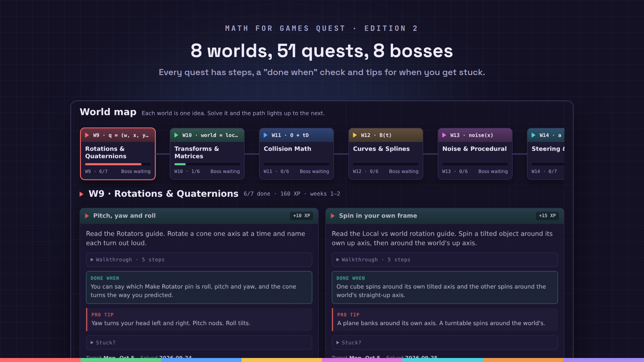The image size is (644, 362).
Task: Click the +10 XP badge
Action: 301,216
